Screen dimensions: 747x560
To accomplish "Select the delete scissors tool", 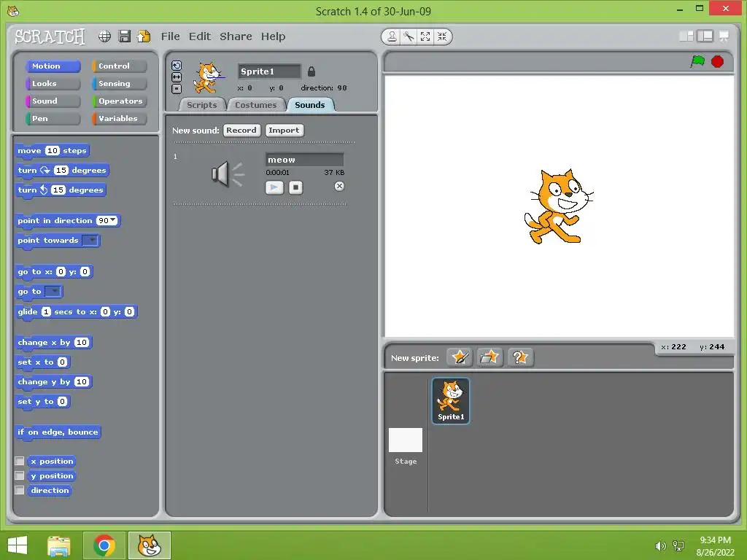I will pos(409,36).
